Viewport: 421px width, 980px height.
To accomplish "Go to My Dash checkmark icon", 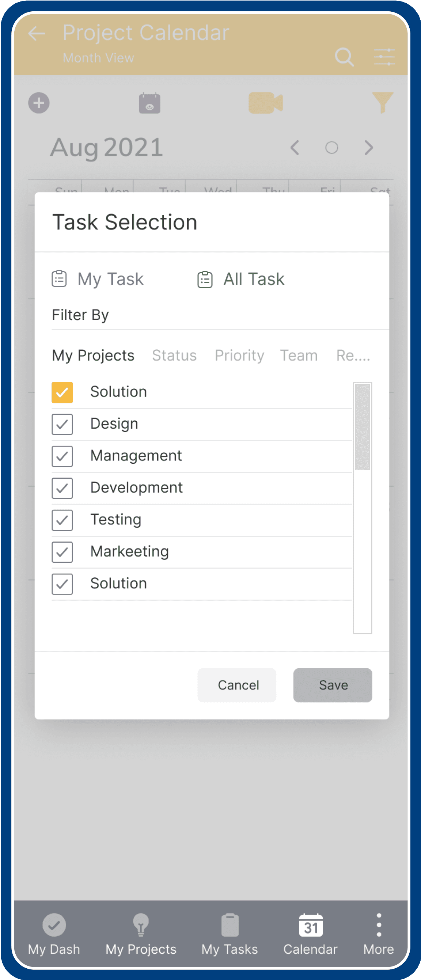I will [x=54, y=924].
